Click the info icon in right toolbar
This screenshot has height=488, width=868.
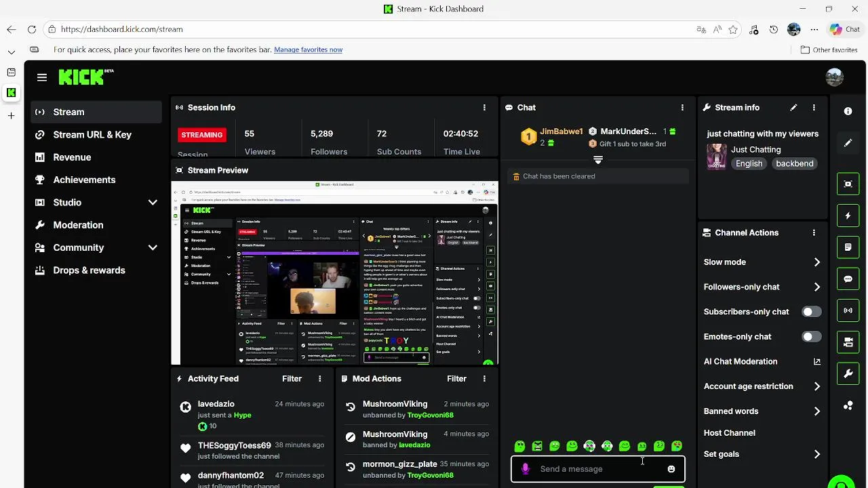[848, 111]
